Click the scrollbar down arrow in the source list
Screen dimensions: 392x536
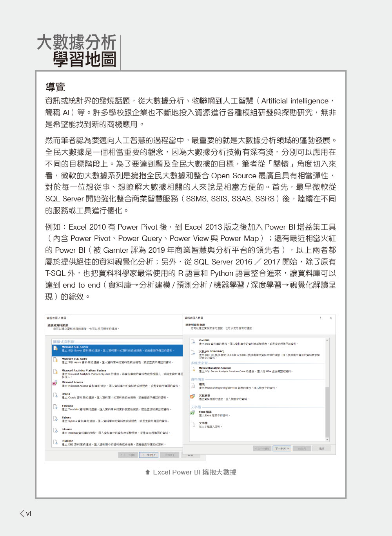pos(328,440)
